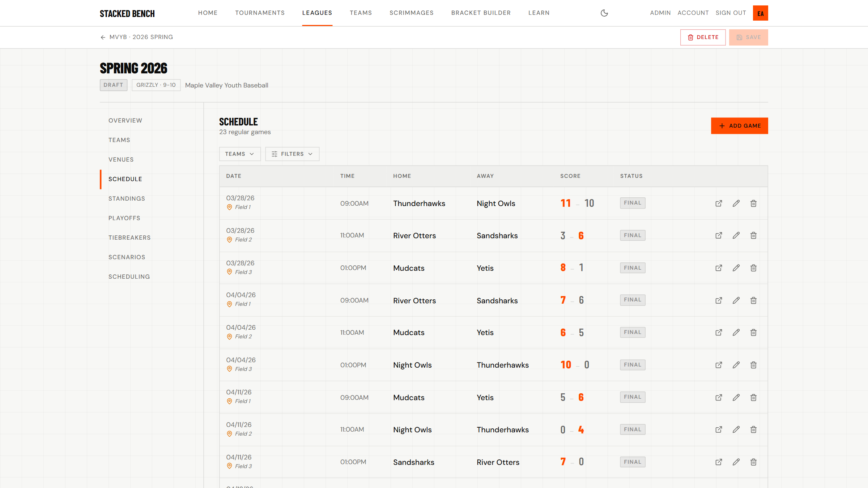
Task: Open Scrimmages navigation item
Action: [412, 13]
